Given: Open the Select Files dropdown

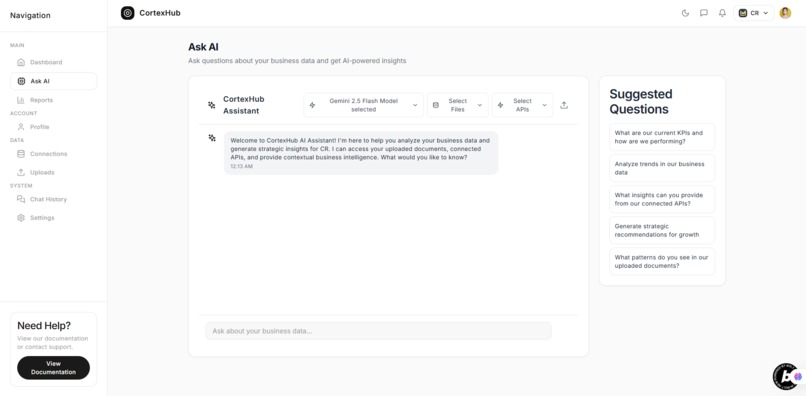Looking at the screenshot, I should (457, 105).
